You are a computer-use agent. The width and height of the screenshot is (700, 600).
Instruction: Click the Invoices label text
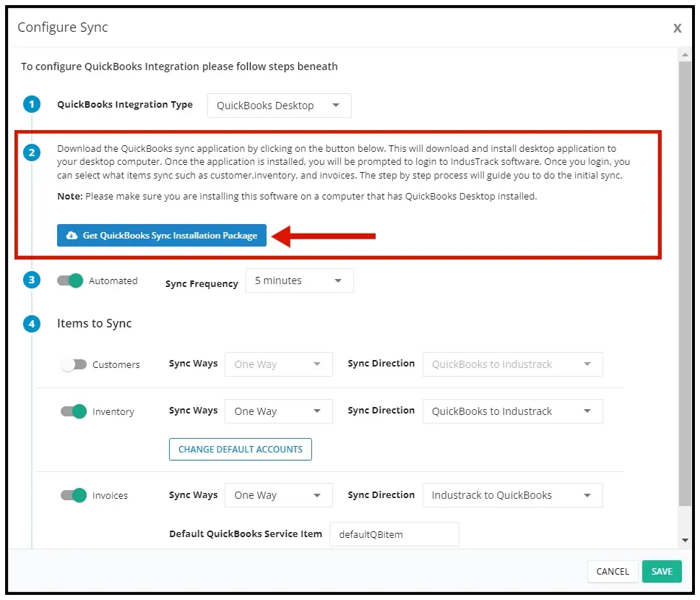(x=110, y=495)
